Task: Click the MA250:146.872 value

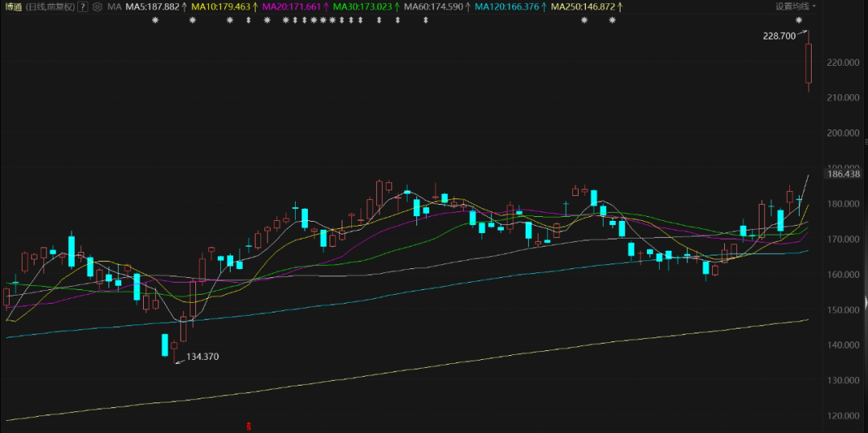Action: (583, 6)
